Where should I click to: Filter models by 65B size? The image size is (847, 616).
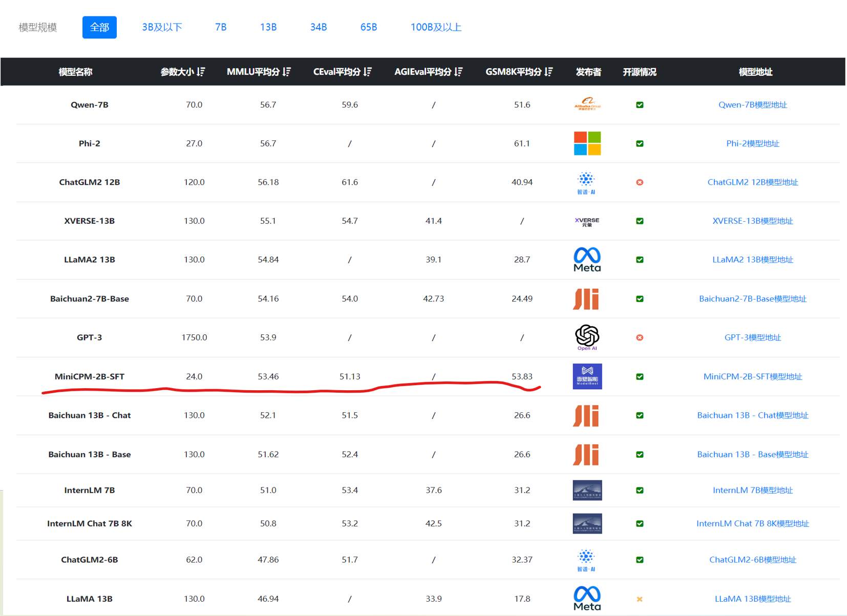[369, 27]
